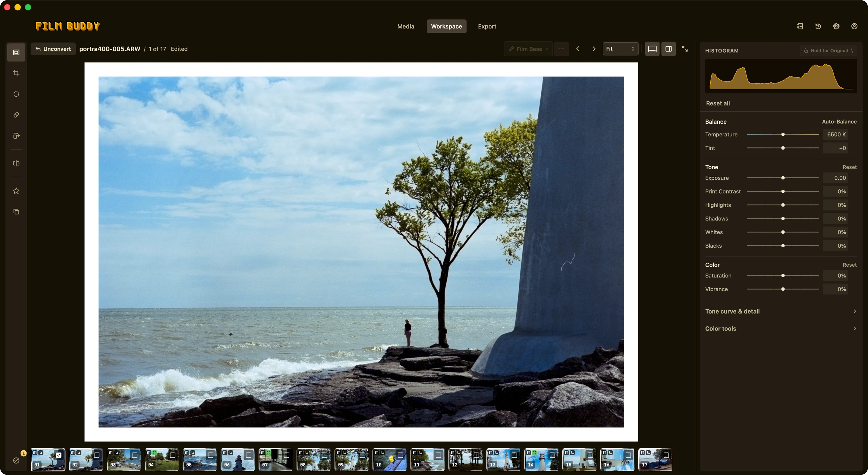Viewport: 868px width, 475px height.
Task: Click Auto-Balance link
Action: pos(839,122)
